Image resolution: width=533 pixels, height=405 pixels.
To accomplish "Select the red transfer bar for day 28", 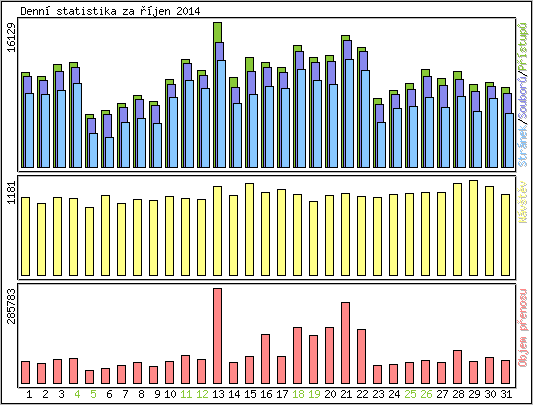I will click(458, 367).
